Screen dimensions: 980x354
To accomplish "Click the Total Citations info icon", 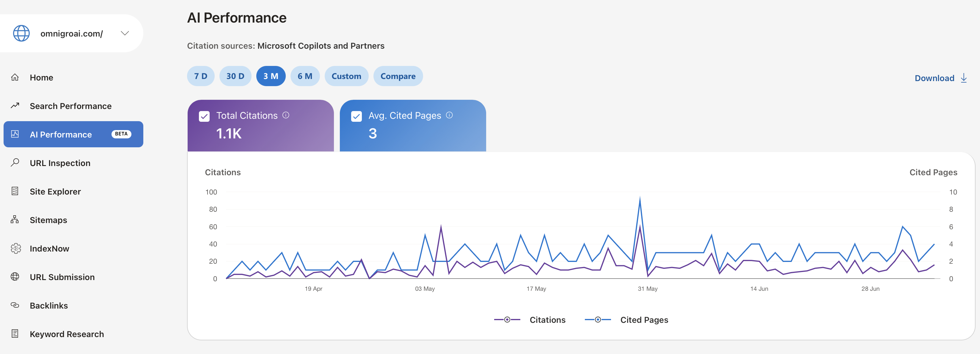I will point(286,115).
